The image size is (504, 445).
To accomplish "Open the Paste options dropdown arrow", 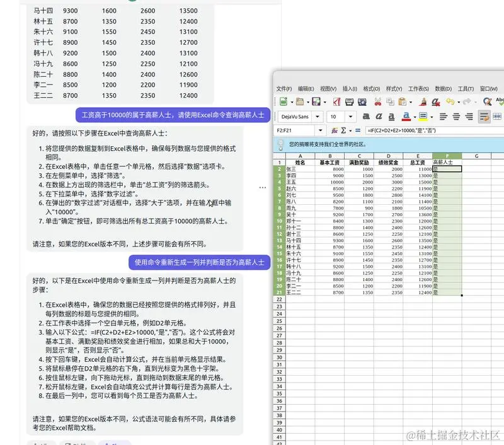I will click(x=411, y=102).
